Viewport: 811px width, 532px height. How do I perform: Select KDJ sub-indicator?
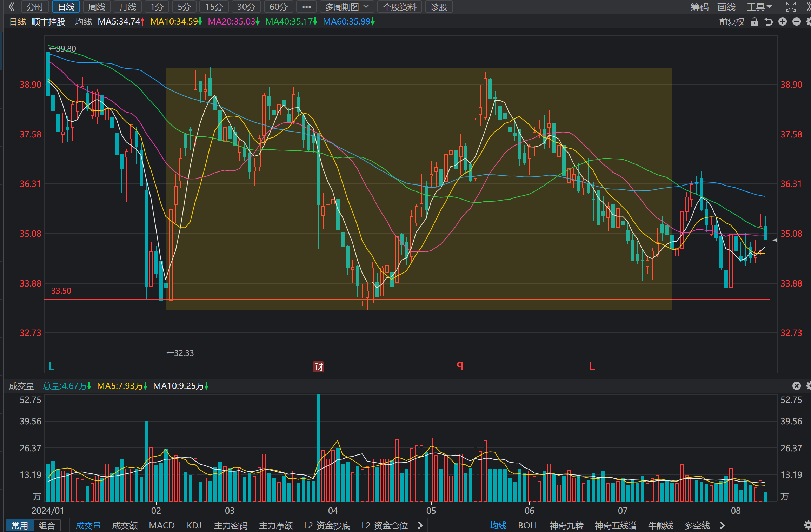194,525
